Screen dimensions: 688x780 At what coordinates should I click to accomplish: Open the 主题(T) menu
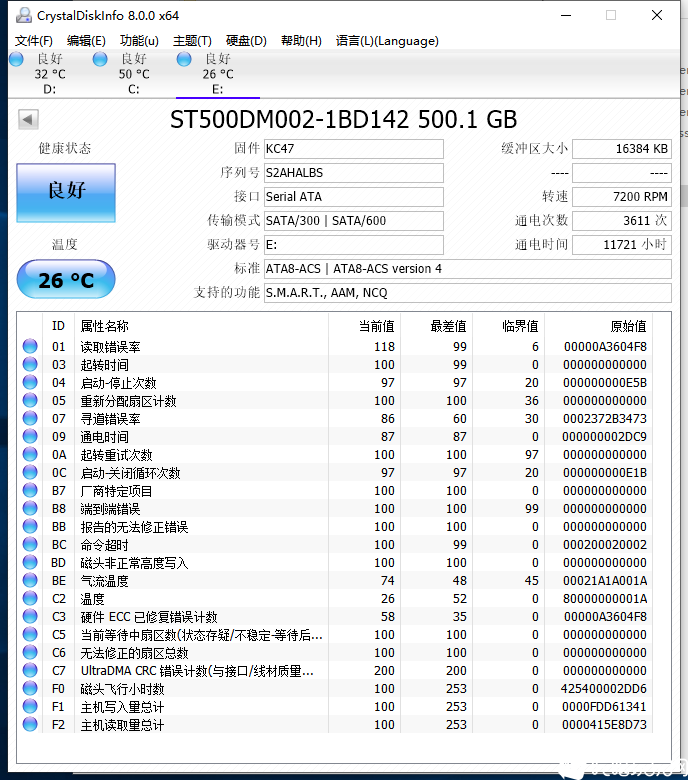[x=192, y=41]
